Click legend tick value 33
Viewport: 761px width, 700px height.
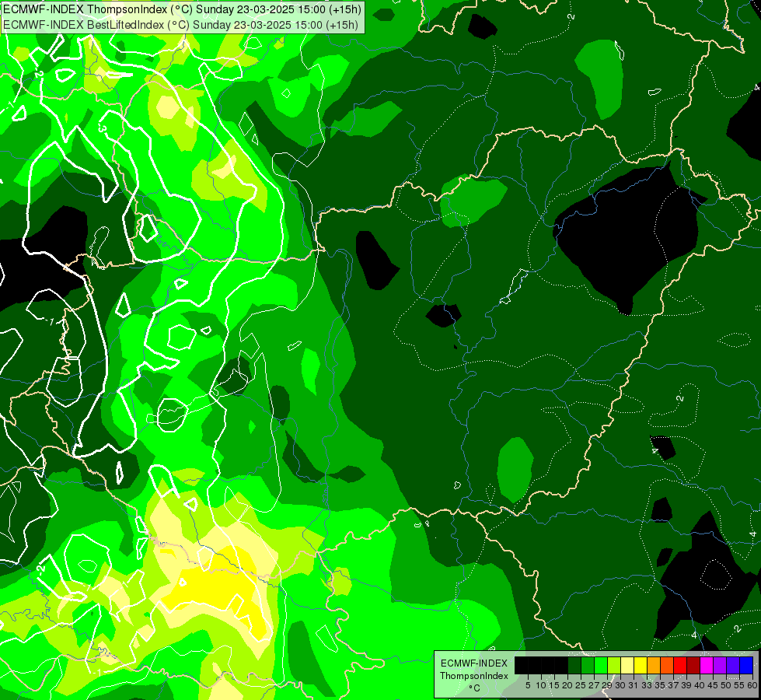coord(647,685)
